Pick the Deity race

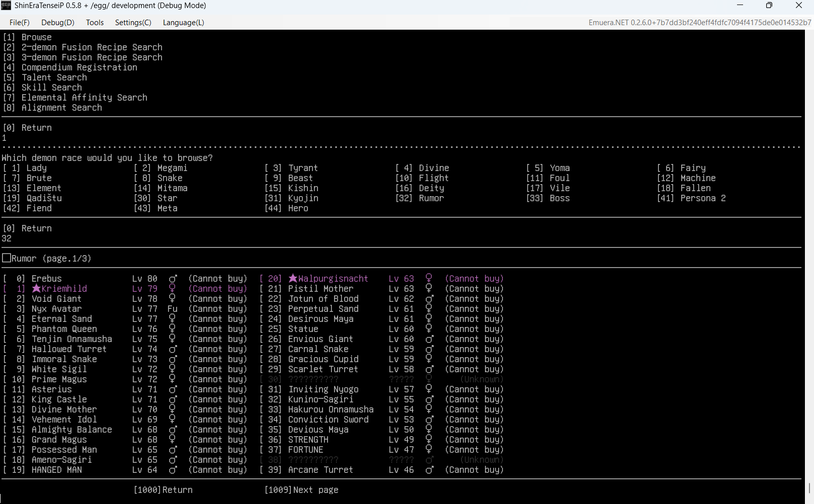click(420, 188)
